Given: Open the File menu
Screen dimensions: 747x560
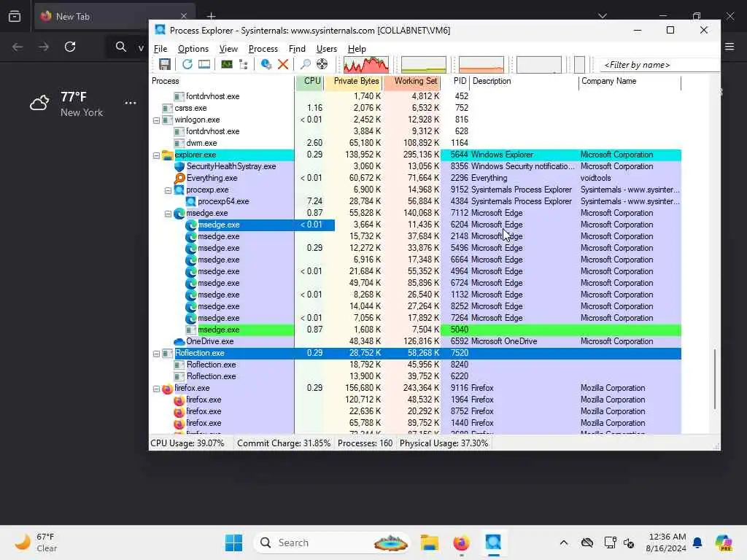Looking at the screenshot, I should [160, 49].
